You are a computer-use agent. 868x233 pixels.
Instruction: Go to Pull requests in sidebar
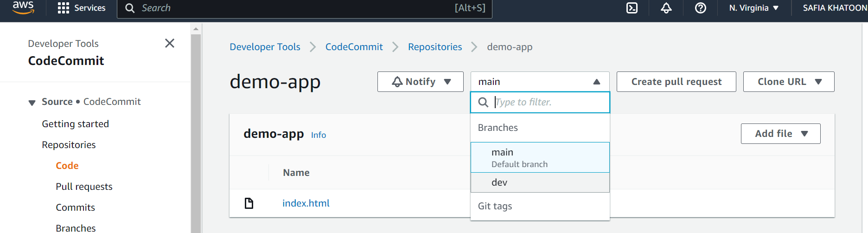coord(84,187)
